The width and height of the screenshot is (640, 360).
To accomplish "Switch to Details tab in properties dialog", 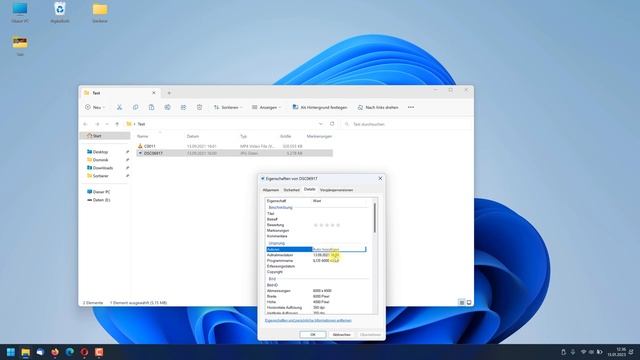I will [x=310, y=189].
